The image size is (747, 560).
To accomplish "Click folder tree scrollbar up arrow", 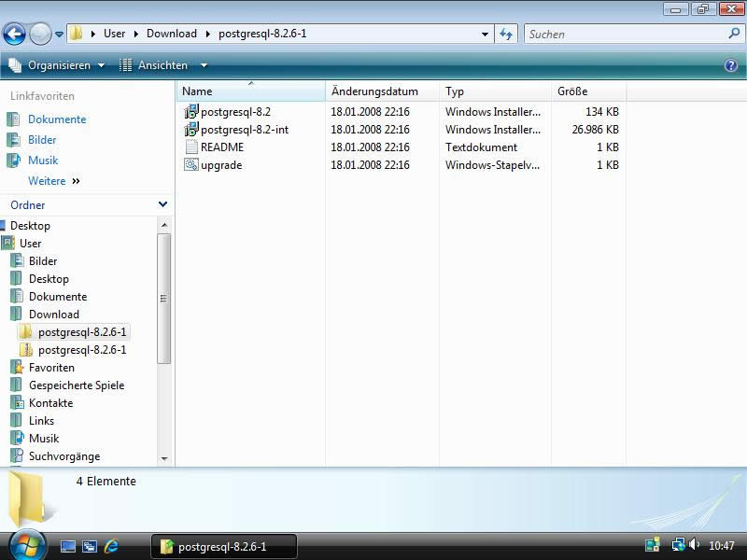I will point(164,225).
